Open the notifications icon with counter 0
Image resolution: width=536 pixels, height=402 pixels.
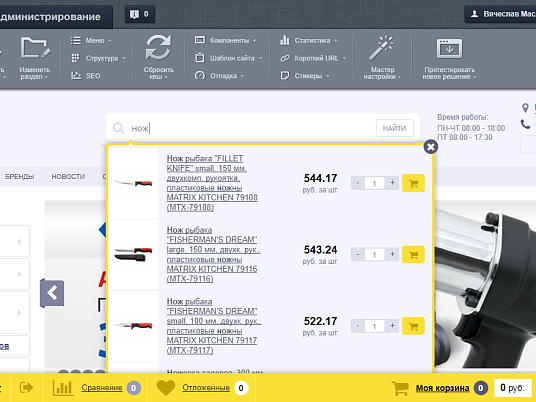pos(139,14)
